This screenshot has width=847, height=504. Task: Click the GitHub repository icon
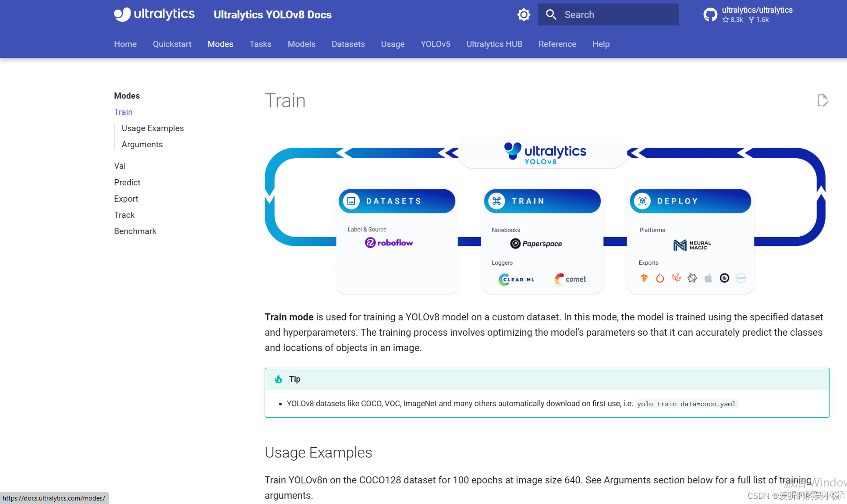pos(710,14)
